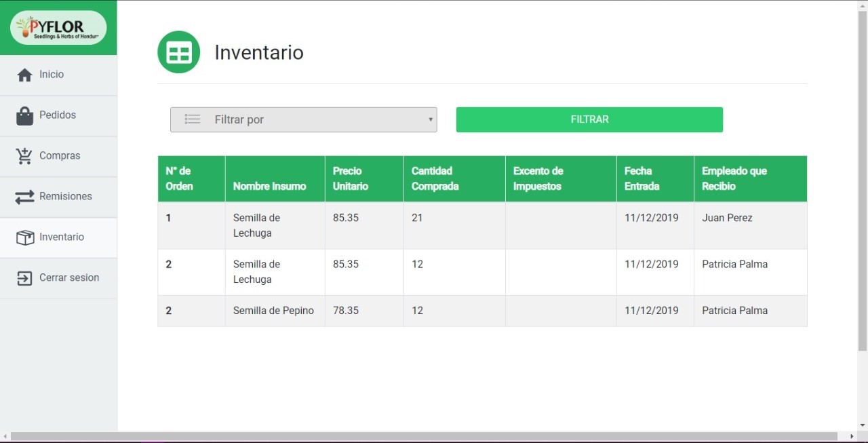This screenshot has width=868, height=443.
Task: Select the arrows icon next to Remisiones
Action: tap(24, 196)
